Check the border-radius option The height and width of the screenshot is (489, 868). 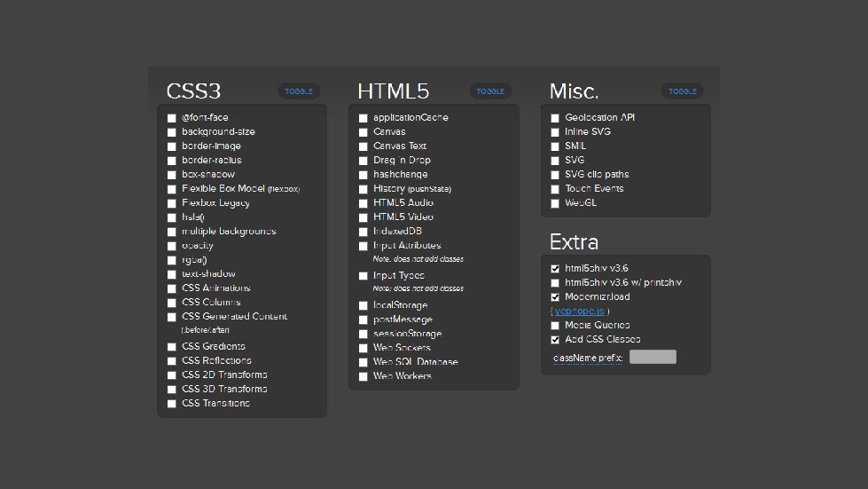(x=172, y=161)
